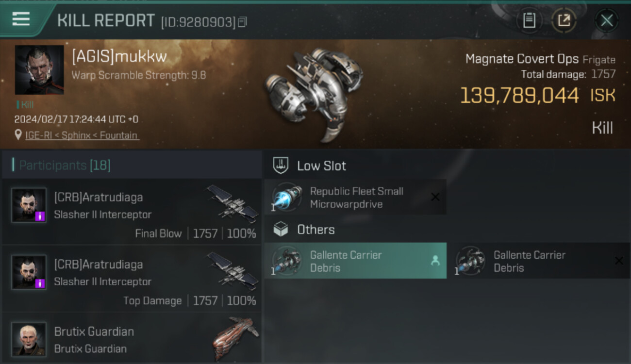Click person icon on Gallente Carrier Debris
The image size is (631, 364).
(435, 261)
